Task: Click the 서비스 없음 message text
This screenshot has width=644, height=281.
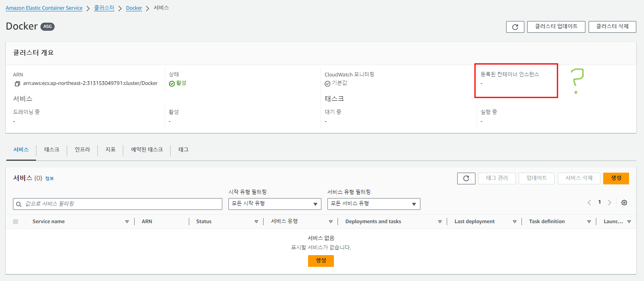Action: pyautogui.click(x=321, y=238)
